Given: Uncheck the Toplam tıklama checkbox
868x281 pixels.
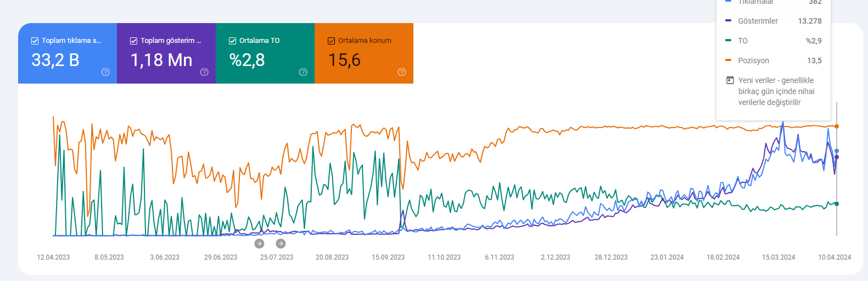Looking at the screenshot, I should pyautogui.click(x=35, y=41).
